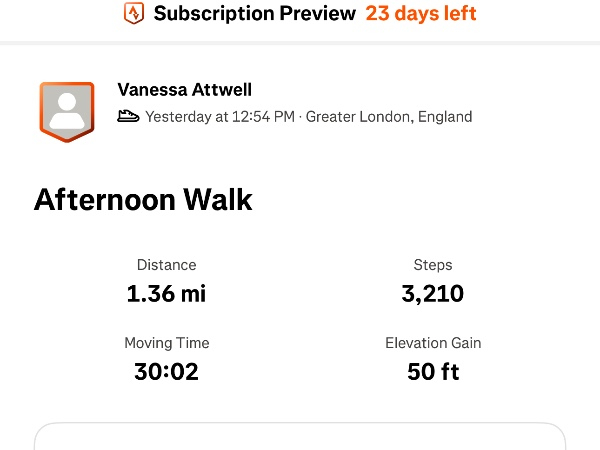This screenshot has height=450, width=600.
Task: Click the "Afternoon Walk" activity title
Action: click(x=143, y=199)
